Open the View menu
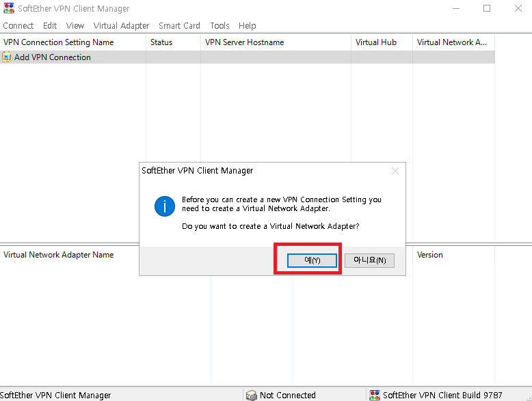Viewport: 532px width, 401px height. 75,26
